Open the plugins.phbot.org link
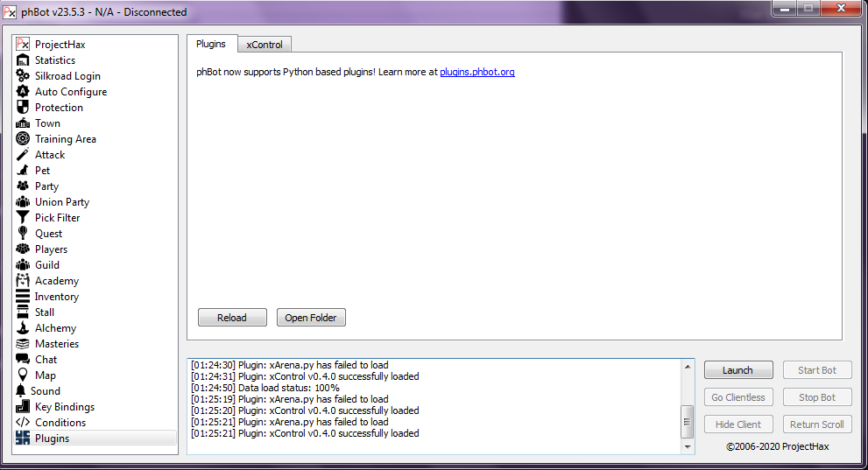The image size is (868, 470). click(x=476, y=72)
